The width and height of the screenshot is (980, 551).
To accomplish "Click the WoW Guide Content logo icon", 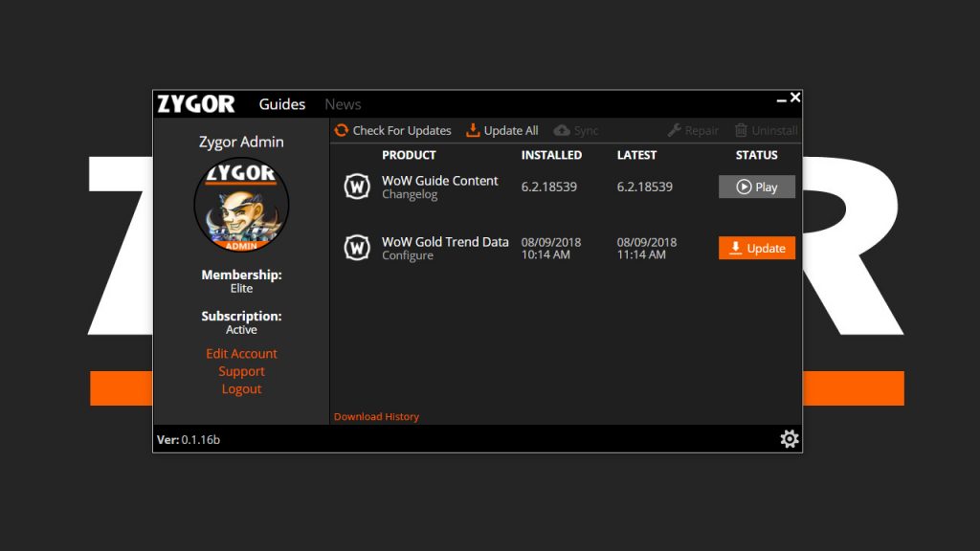I will click(x=357, y=187).
